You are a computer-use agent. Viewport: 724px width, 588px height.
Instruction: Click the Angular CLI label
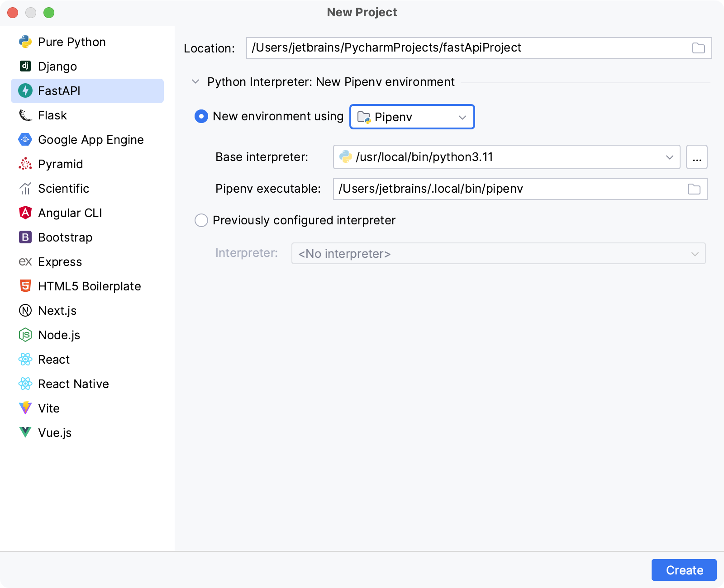click(x=70, y=213)
